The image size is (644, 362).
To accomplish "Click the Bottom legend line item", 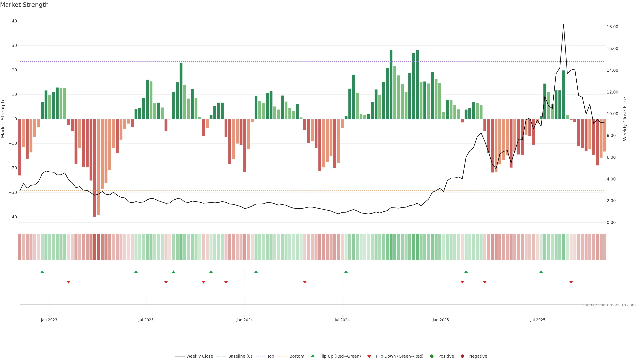I will pyautogui.click(x=291, y=356).
